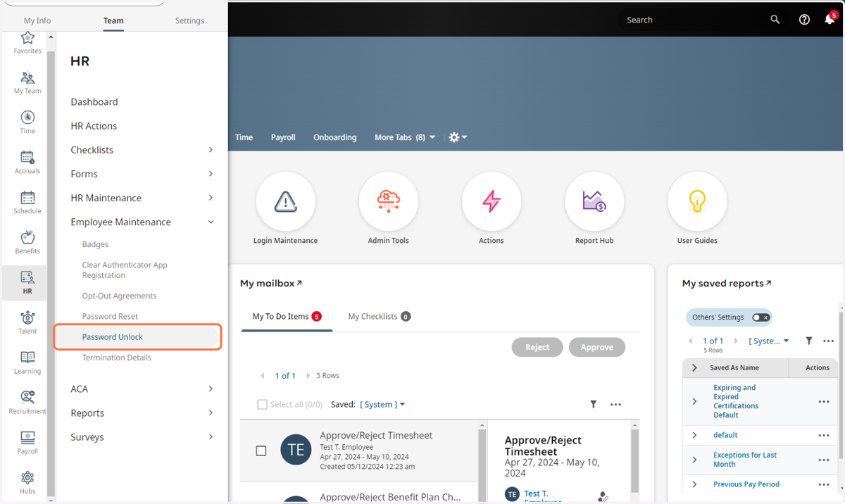Switch to the My Info tab
Image resolution: width=845 pixels, height=504 pixels.
click(37, 20)
